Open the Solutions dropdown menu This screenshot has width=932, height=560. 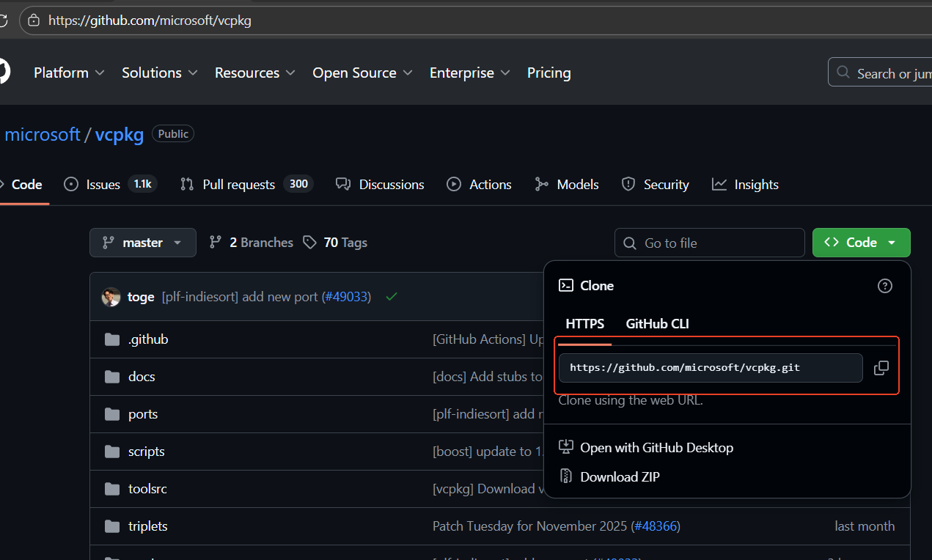pos(160,73)
